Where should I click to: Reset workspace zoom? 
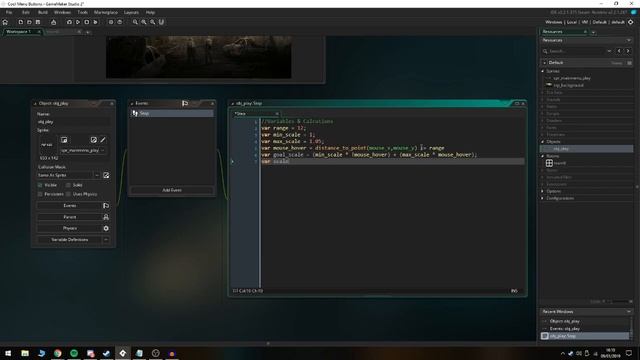144,22
